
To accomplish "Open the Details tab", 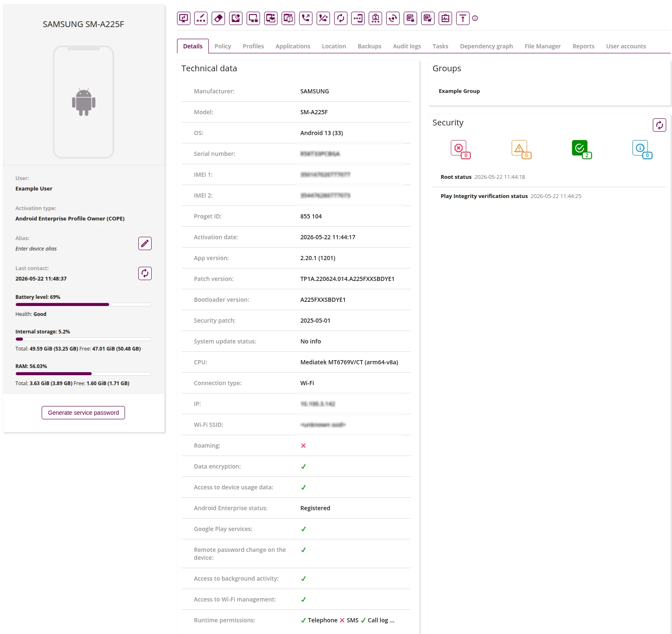I will (x=193, y=46).
